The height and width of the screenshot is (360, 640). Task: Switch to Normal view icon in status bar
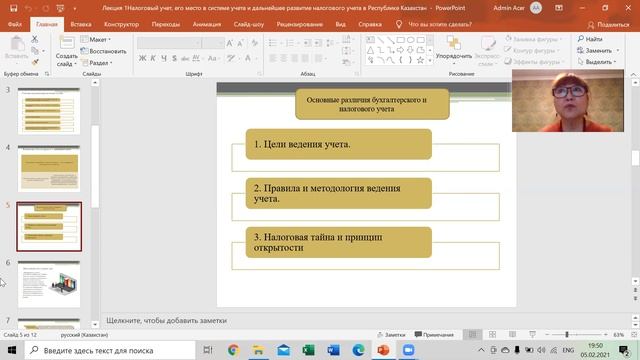(x=473, y=335)
